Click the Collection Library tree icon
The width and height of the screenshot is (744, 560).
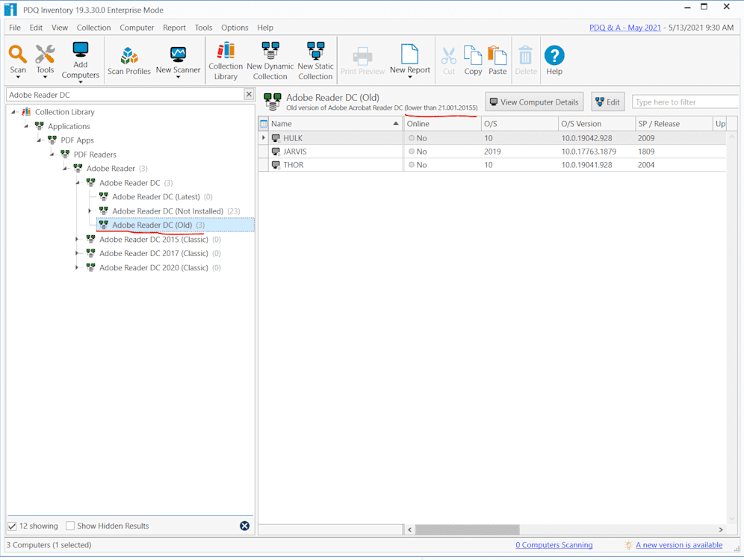pyautogui.click(x=27, y=112)
